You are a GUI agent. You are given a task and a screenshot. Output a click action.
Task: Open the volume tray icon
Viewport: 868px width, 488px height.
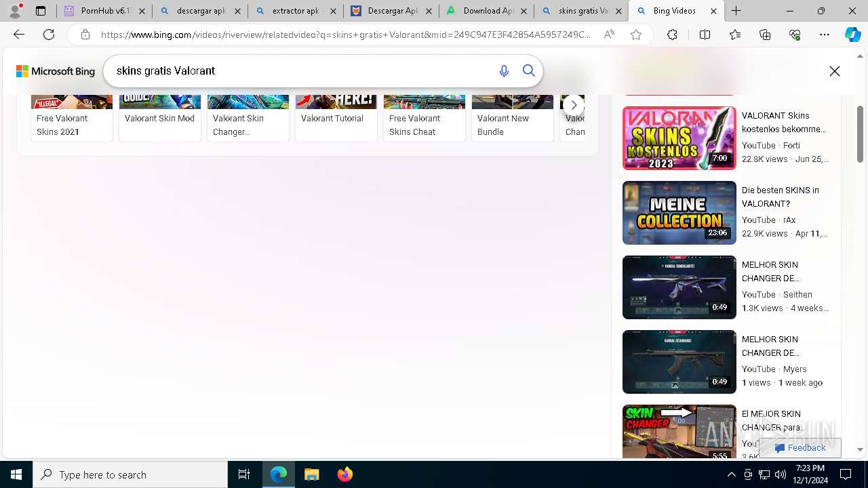tap(780, 474)
